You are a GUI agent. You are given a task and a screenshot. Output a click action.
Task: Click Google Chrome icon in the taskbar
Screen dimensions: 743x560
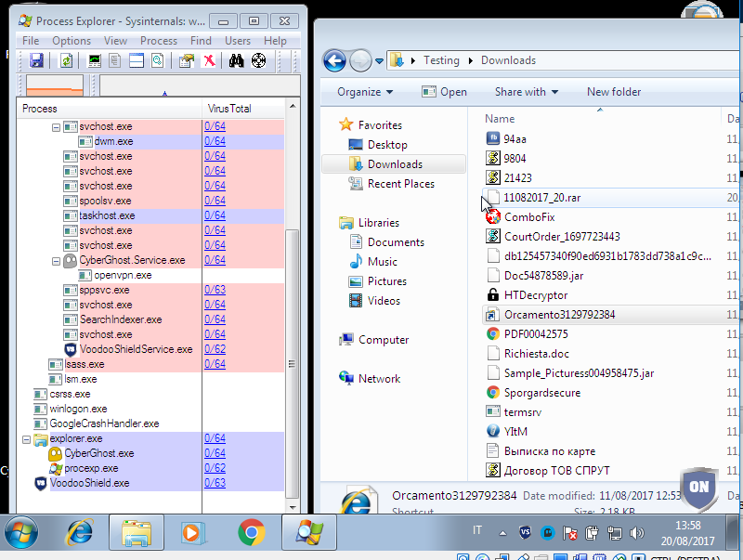(x=250, y=533)
